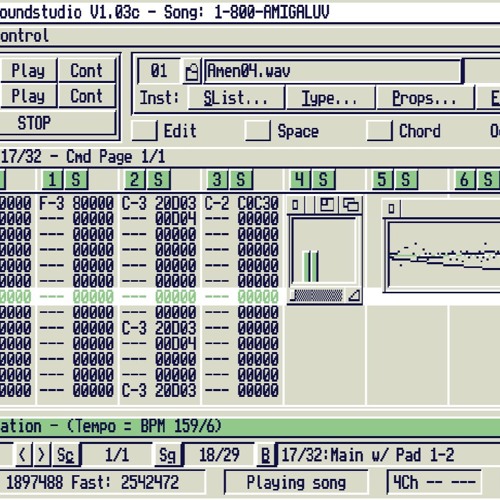Screen dimensions: 500x500
Task: Toggle track 1 on/off button
Action: pos(52,180)
